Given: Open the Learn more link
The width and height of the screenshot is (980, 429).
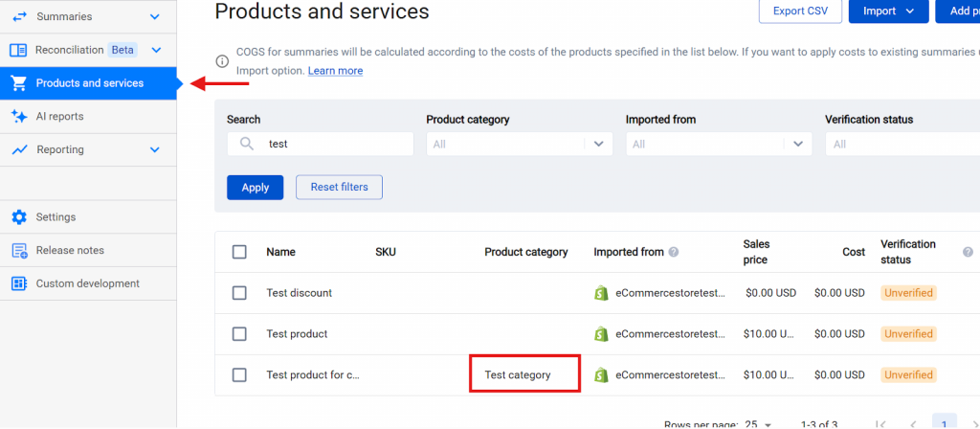Looking at the screenshot, I should (x=335, y=71).
